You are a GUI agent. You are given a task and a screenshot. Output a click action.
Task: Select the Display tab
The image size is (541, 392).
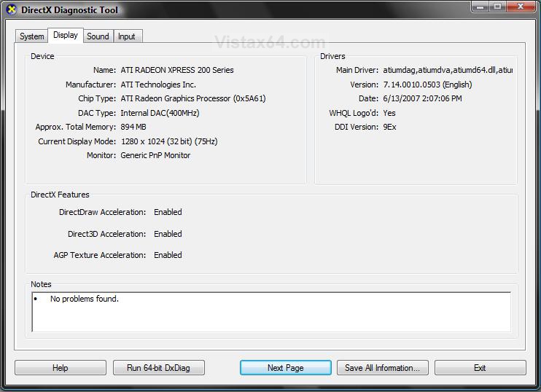[65, 35]
